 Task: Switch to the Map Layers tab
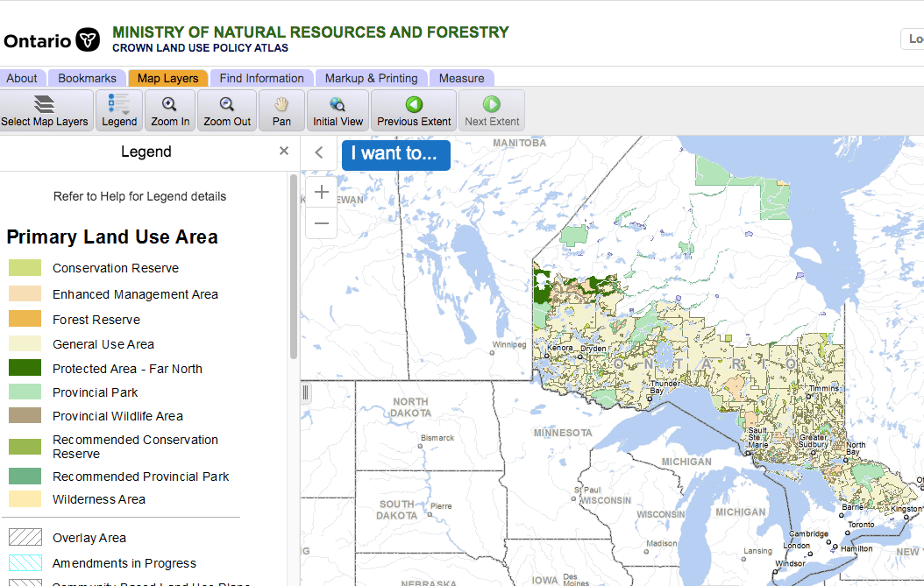pos(168,78)
